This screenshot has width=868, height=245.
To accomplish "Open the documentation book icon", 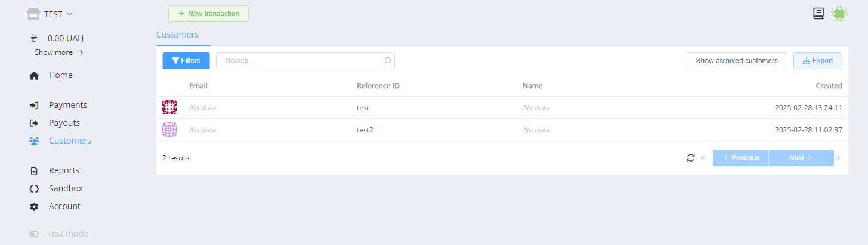I will [x=818, y=14].
